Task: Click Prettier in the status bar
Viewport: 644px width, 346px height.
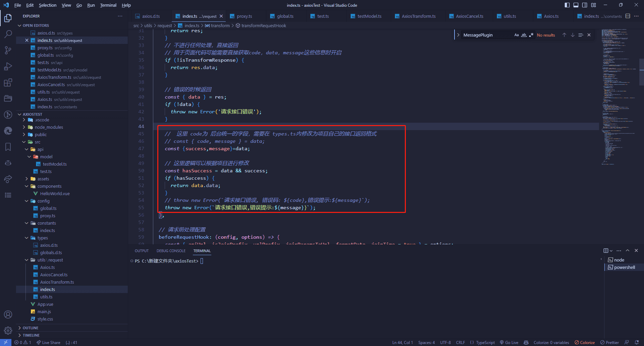Action: [x=609, y=342]
